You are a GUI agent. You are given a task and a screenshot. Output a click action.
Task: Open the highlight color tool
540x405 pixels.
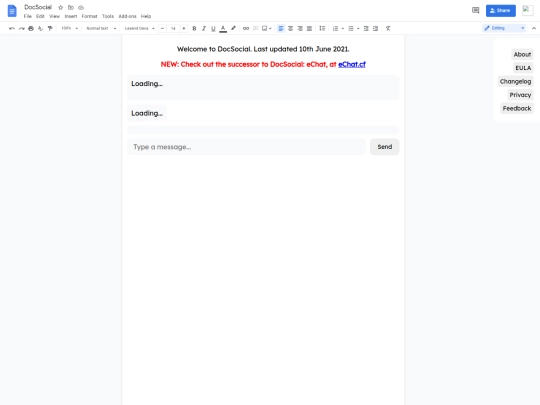[x=233, y=28]
